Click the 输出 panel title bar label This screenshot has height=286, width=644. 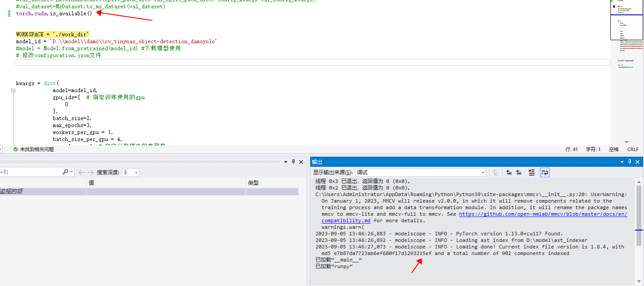coord(317,162)
